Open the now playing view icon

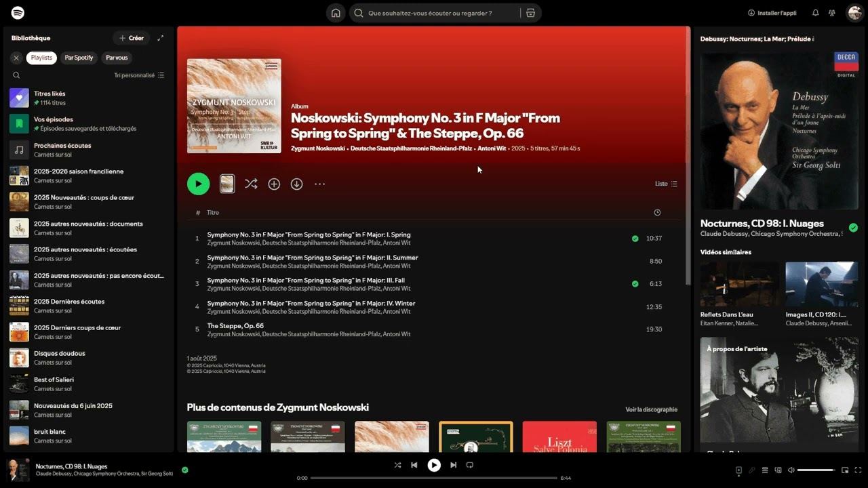[738, 470]
